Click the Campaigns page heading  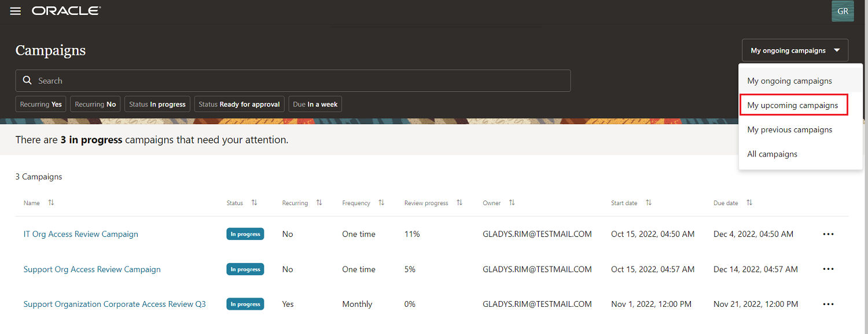[x=50, y=50]
